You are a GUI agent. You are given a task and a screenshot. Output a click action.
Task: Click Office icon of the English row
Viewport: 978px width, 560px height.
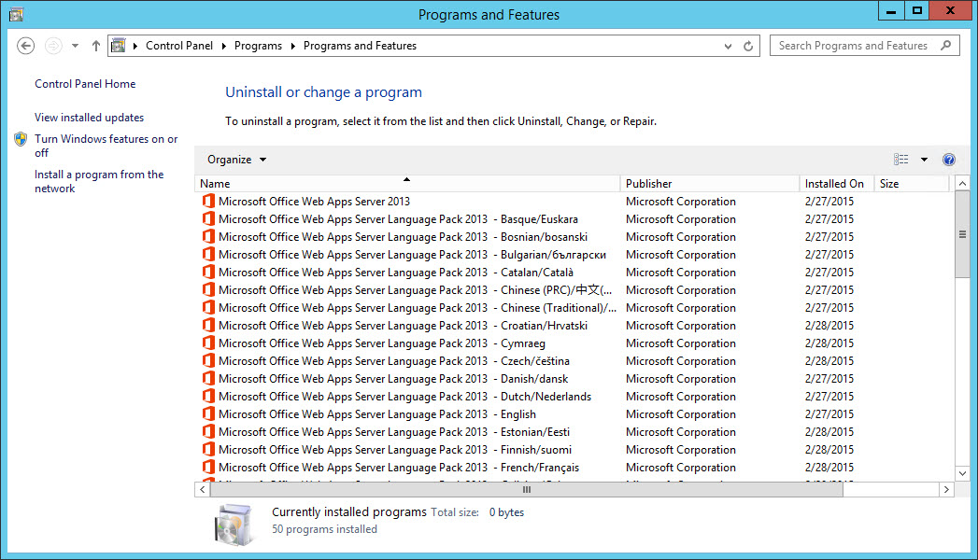point(208,413)
